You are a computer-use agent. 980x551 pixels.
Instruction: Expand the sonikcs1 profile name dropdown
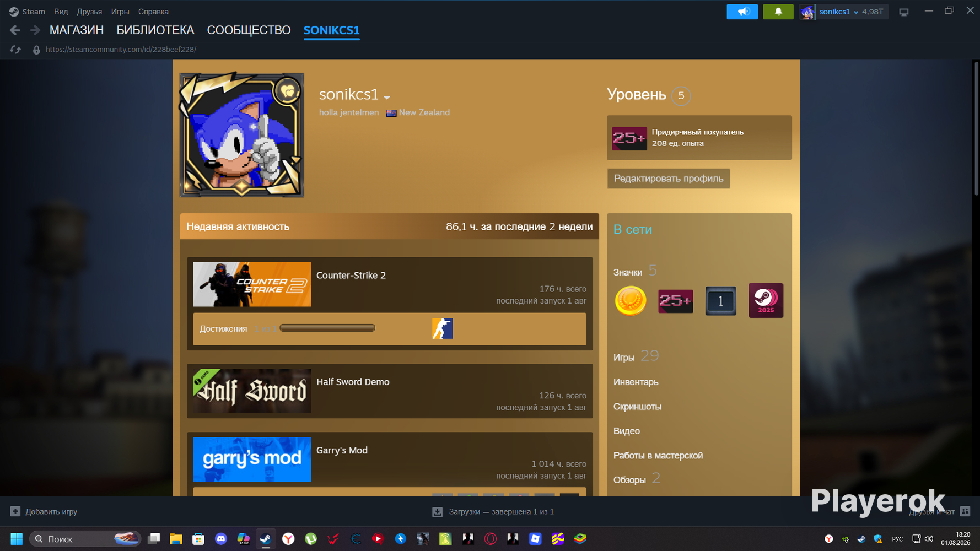(387, 98)
